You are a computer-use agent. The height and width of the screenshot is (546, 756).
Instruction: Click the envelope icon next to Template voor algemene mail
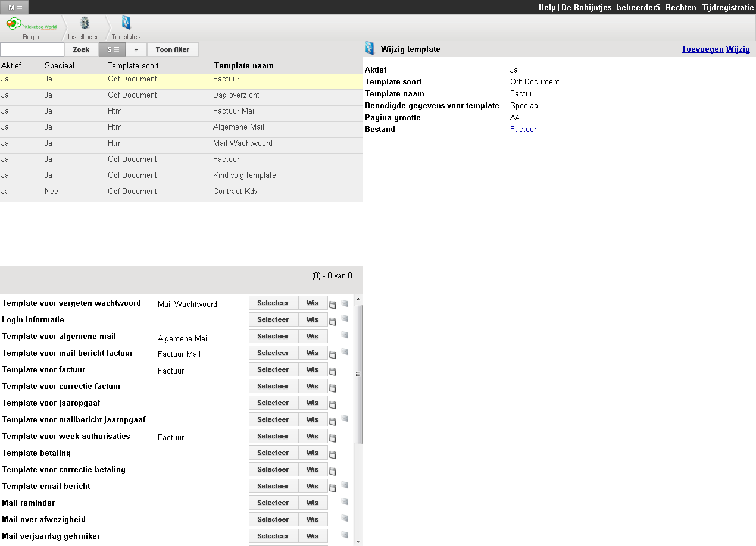pyautogui.click(x=344, y=335)
